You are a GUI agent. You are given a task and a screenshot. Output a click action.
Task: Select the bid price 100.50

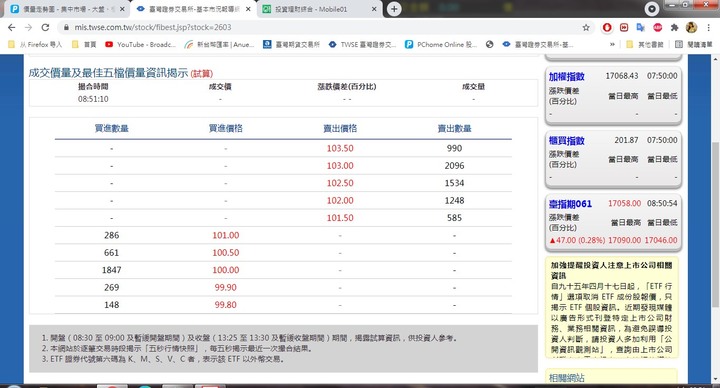point(225,253)
